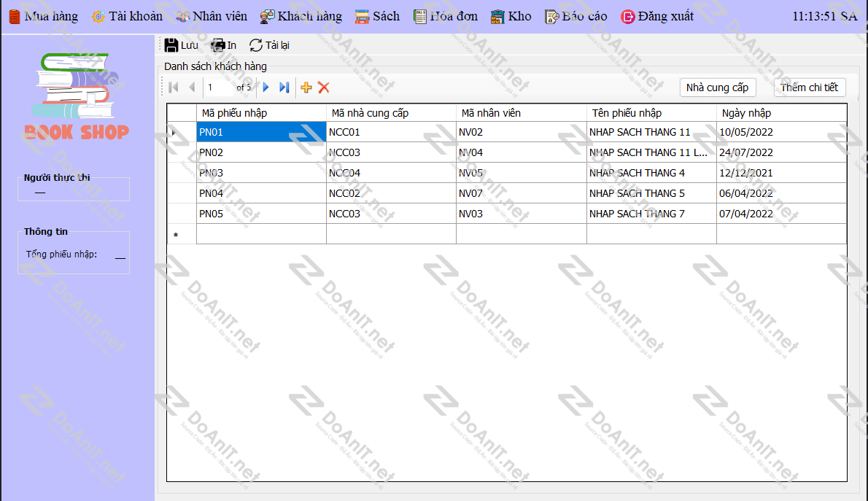The width and height of the screenshot is (868, 501).
Task: Select cell NCC01
Action: (x=392, y=132)
